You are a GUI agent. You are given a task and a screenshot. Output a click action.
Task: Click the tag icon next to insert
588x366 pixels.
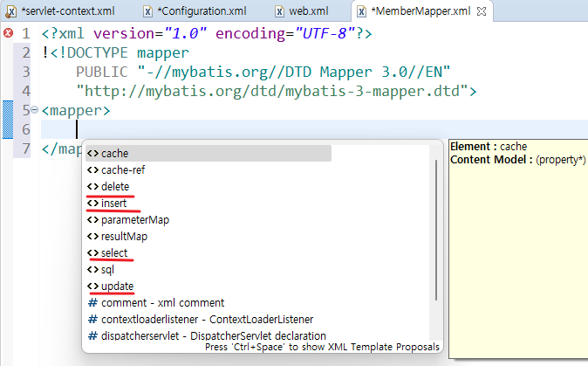[92, 203]
